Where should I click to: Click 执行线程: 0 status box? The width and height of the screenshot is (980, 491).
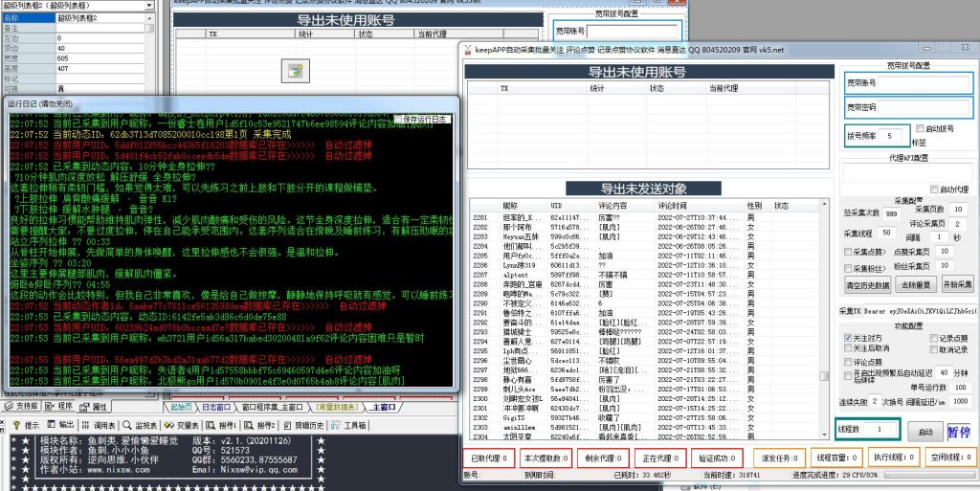[893, 458]
